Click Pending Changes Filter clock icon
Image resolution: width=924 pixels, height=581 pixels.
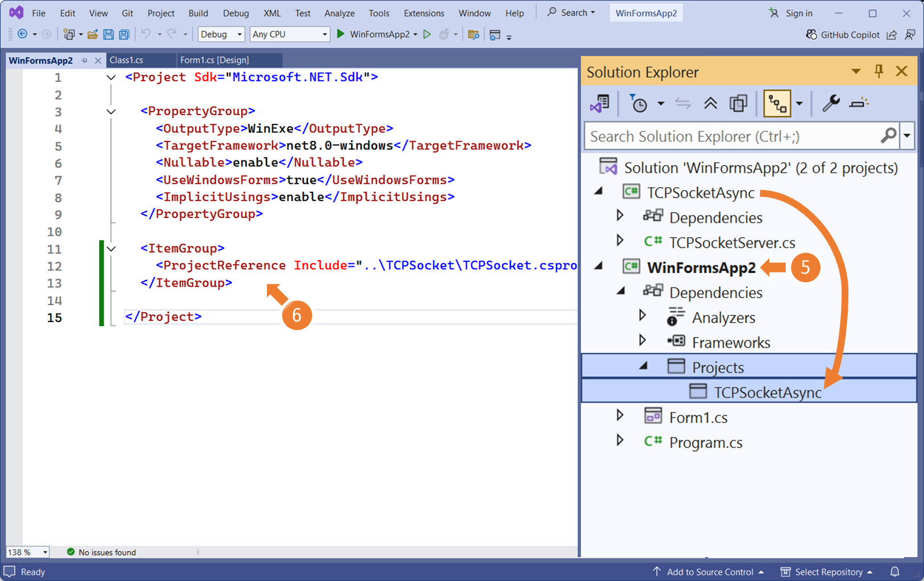click(639, 104)
